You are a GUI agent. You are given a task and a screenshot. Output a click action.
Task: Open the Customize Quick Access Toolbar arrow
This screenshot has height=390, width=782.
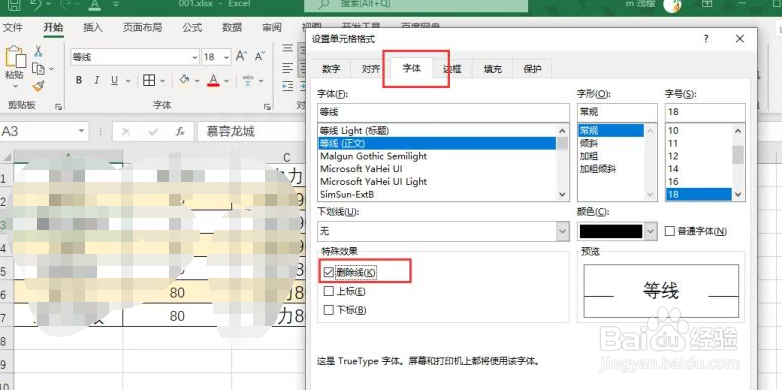tap(116, 4)
